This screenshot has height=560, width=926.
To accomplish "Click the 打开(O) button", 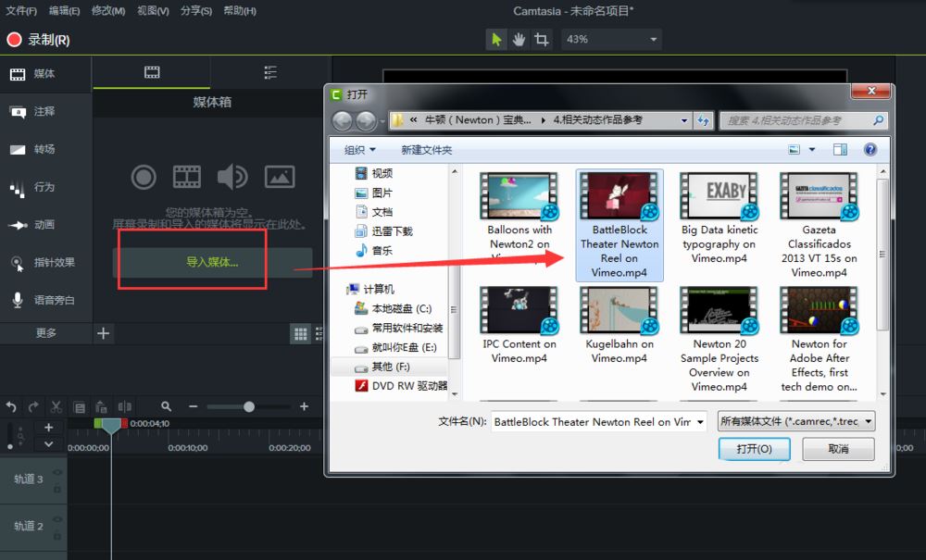I will click(754, 449).
